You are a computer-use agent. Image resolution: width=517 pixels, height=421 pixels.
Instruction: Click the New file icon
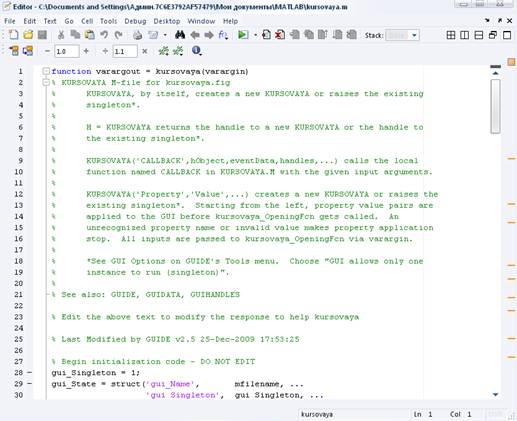pyautogui.click(x=13, y=35)
